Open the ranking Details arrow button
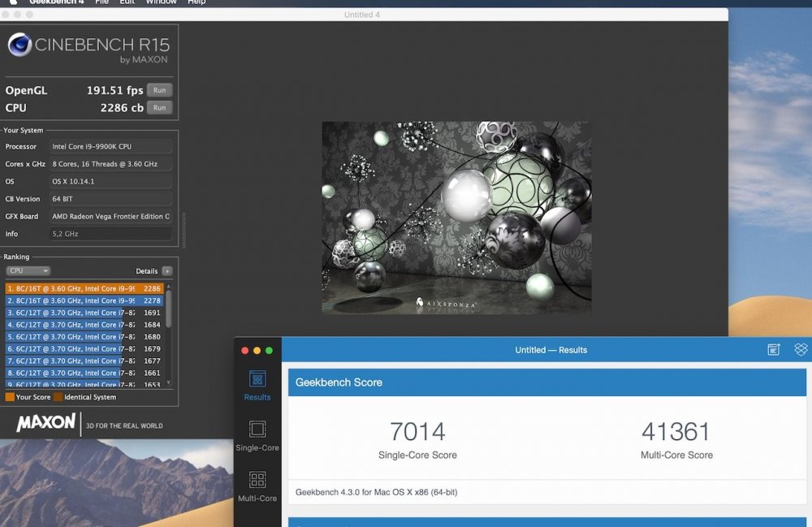 pyautogui.click(x=166, y=270)
